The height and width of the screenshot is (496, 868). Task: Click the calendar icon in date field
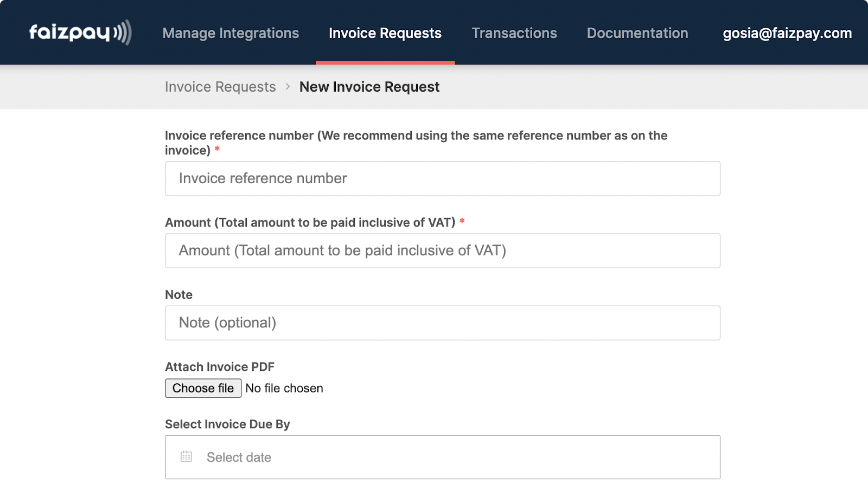click(x=186, y=456)
